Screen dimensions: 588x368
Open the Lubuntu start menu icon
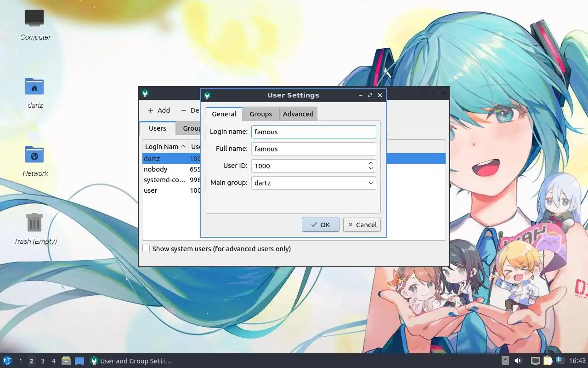(x=7, y=361)
